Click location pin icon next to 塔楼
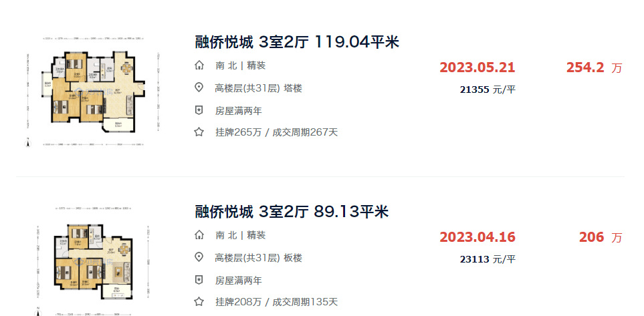The height and width of the screenshot is (316, 644). [x=199, y=88]
